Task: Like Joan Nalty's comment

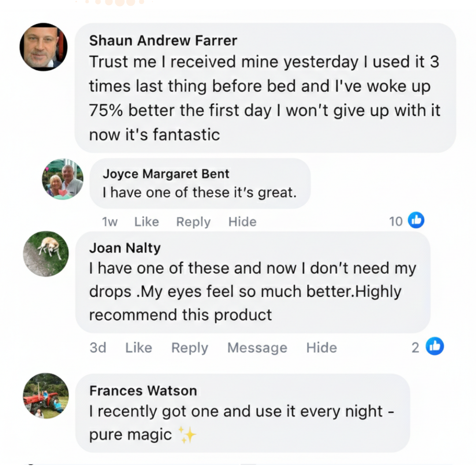Action: tap(138, 348)
